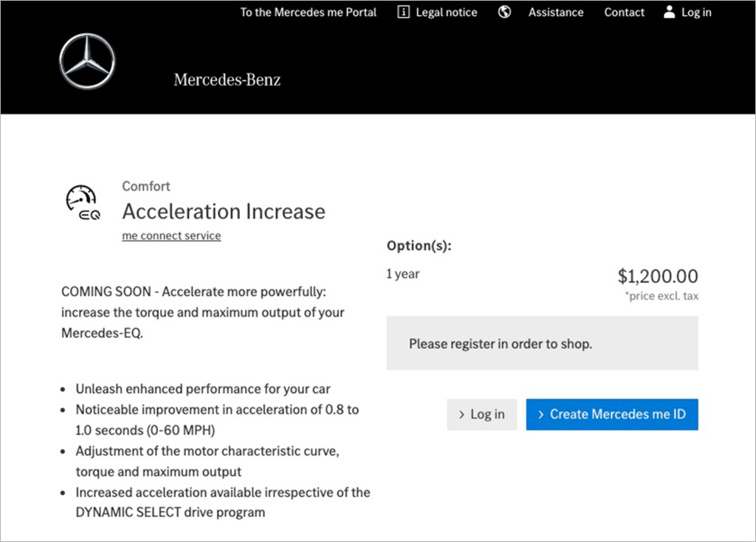Click chevron arrow on gray Log in button
The height and width of the screenshot is (542, 756).
coord(461,415)
